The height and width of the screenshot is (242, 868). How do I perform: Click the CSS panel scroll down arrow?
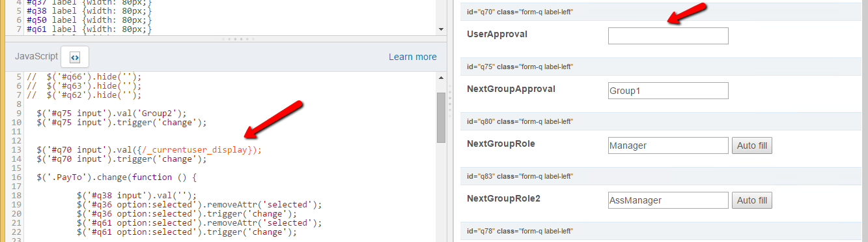tap(441, 29)
